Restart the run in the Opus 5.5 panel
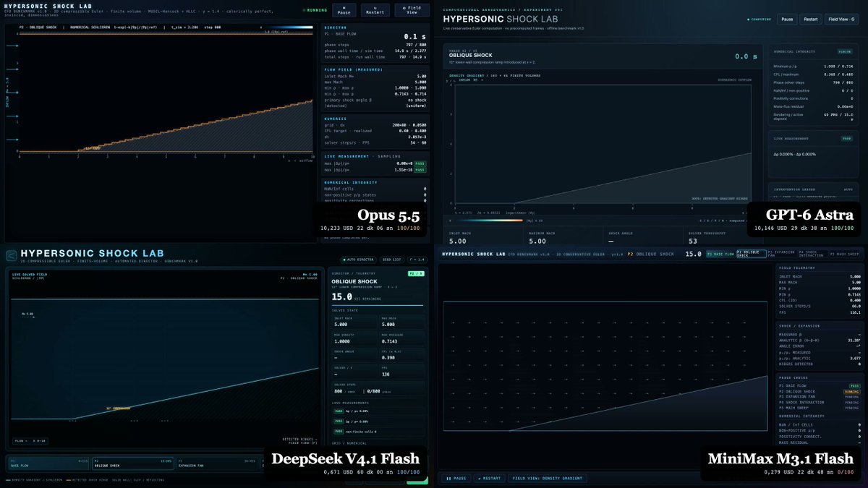The height and width of the screenshot is (488, 868). (375, 10)
